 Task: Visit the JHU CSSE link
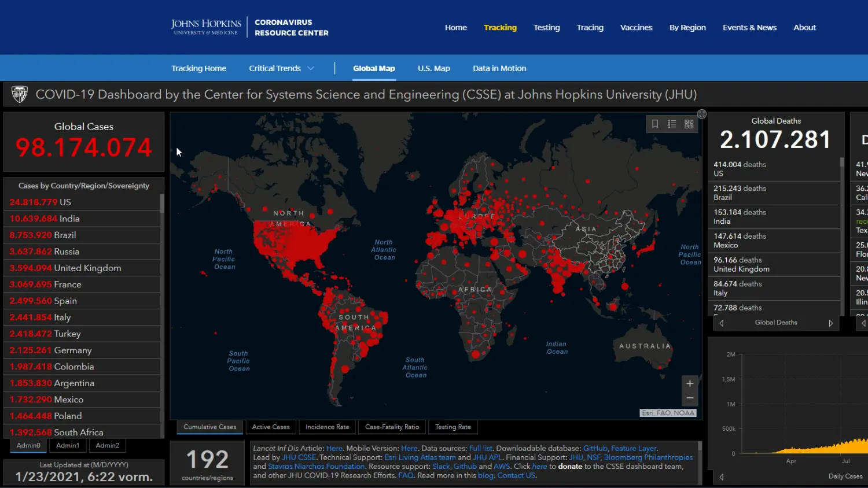(299, 457)
